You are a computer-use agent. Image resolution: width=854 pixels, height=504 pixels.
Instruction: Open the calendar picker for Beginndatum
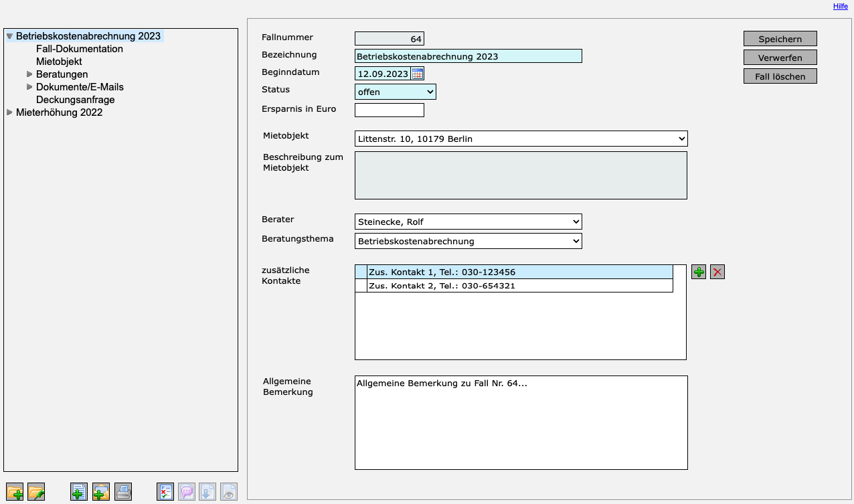[417, 74]
